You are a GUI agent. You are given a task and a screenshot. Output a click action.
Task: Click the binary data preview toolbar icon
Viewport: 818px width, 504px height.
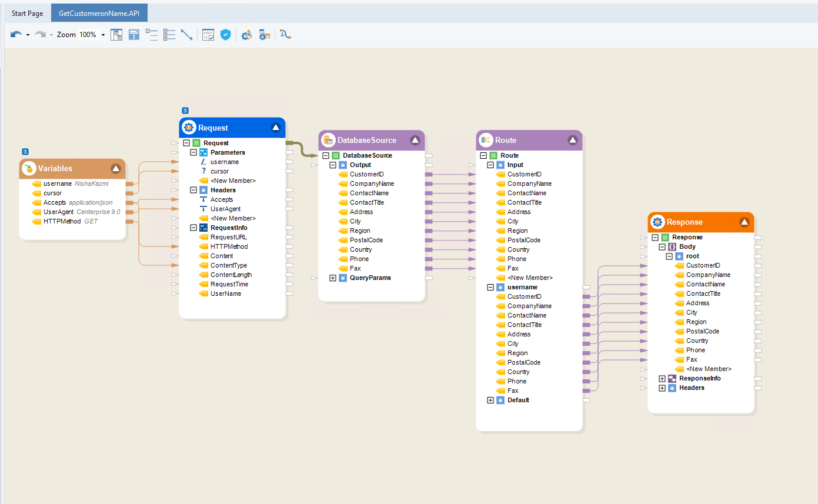click(208, 35)
